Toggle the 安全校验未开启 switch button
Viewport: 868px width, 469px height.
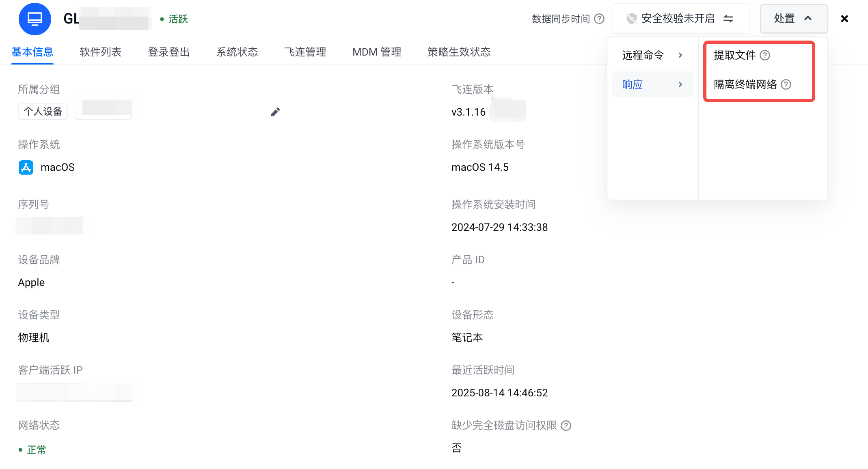(728, 19)
